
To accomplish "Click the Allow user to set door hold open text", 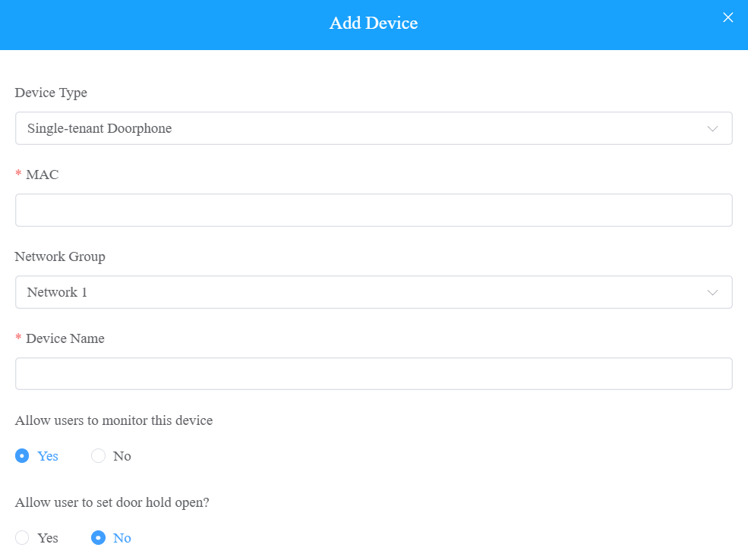I will click(x=112, y=502).
